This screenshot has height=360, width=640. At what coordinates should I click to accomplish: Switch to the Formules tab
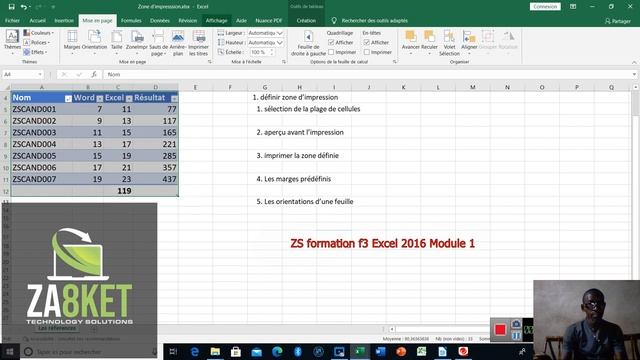131,20
